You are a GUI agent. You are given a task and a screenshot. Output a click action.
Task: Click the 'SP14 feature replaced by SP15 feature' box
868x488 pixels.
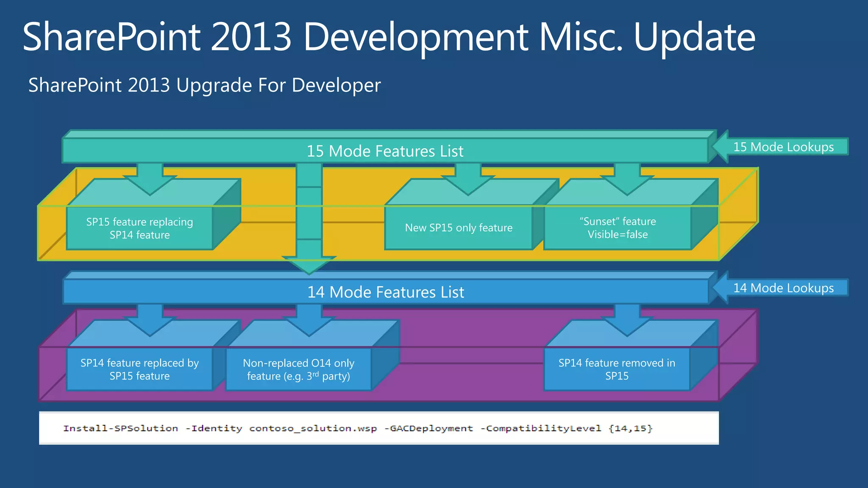click(x=139, y=369)
